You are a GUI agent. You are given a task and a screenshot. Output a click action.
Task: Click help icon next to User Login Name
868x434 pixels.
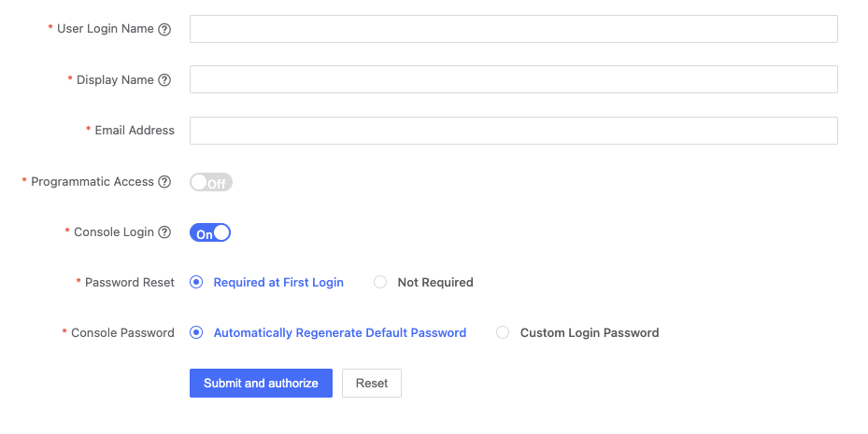click(x=164, y=29)
